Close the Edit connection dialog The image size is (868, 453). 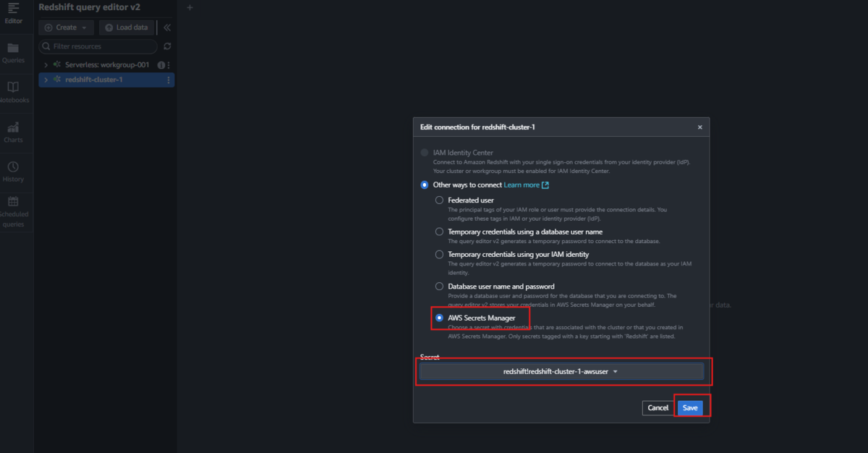[699, 127]
